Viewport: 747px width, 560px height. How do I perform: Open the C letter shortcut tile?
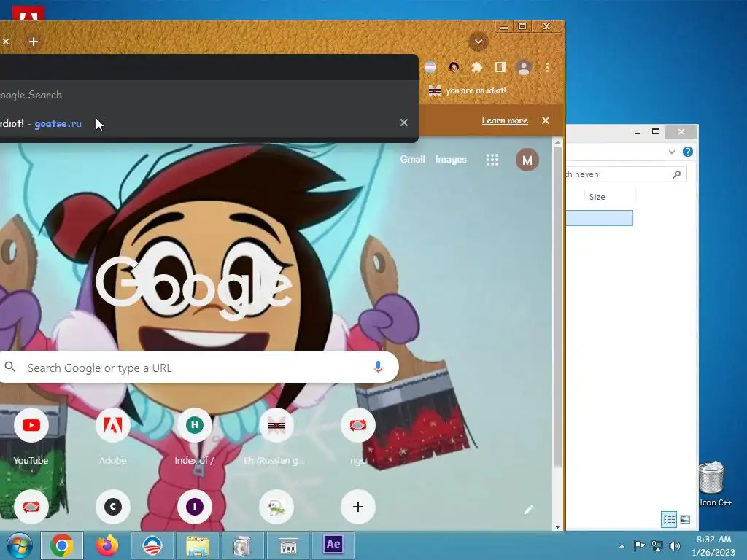[113, 507]
